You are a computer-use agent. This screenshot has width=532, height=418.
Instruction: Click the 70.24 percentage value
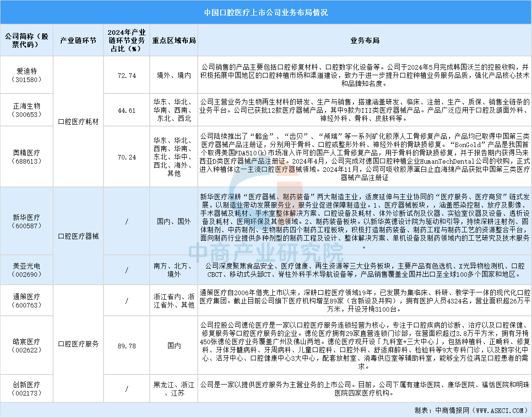point(126,157)
